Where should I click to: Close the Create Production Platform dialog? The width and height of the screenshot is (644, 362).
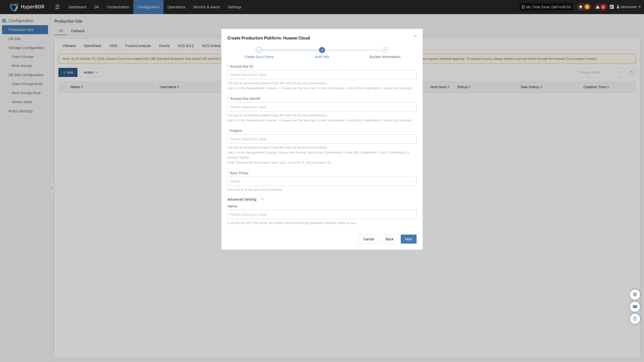pos(415,36)
